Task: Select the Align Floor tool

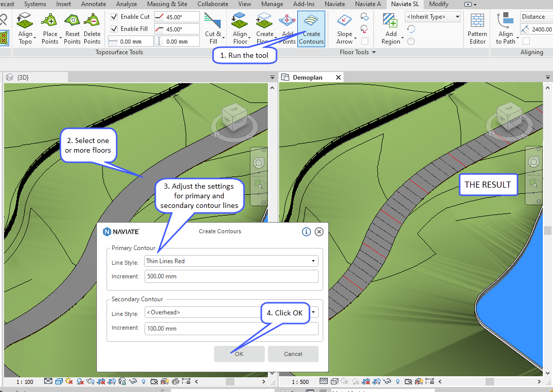Action: pos(240,29)
